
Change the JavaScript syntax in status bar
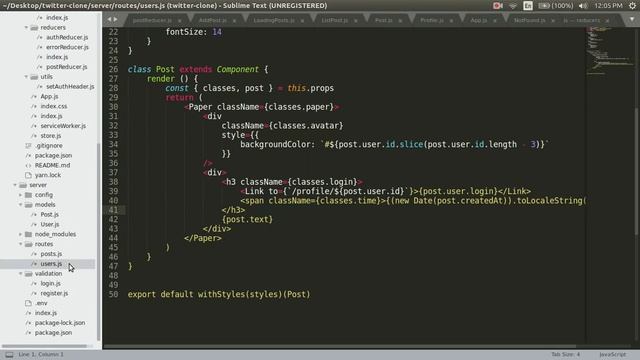(x=612, y=355)
